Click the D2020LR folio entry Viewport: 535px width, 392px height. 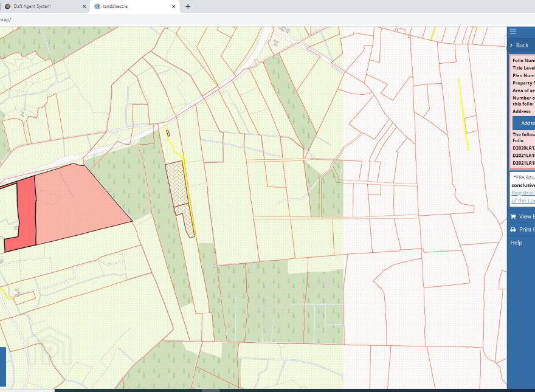point(523,148)
